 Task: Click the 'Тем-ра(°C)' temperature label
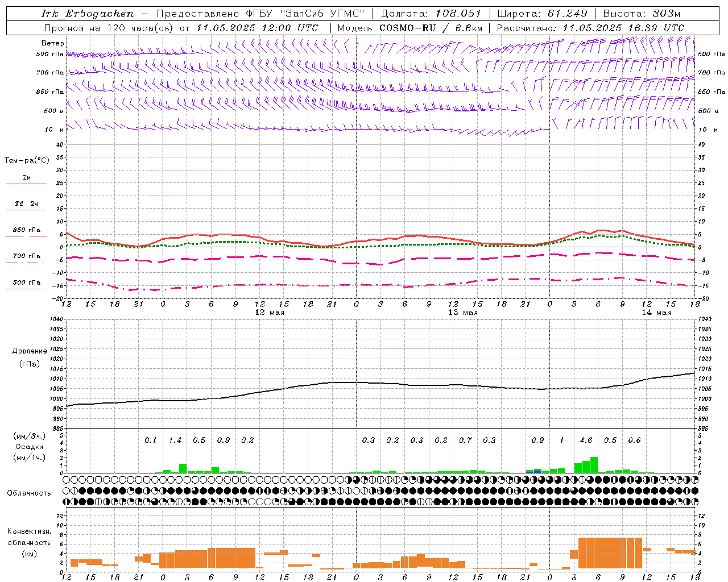click(x=27, y=161)
